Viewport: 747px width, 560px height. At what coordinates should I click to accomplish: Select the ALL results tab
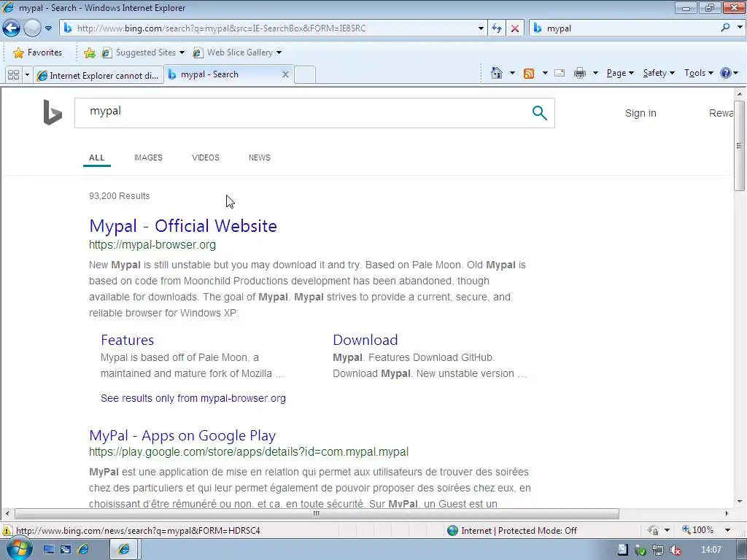coord(97,157)
